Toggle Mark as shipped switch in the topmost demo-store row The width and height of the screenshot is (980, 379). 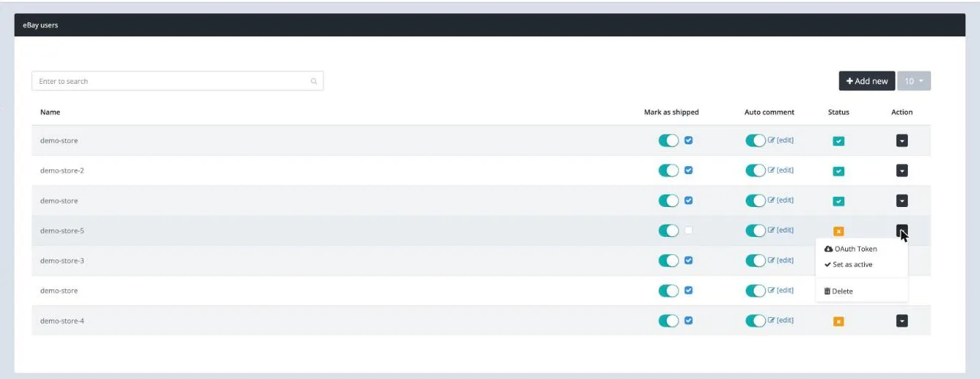669,141
